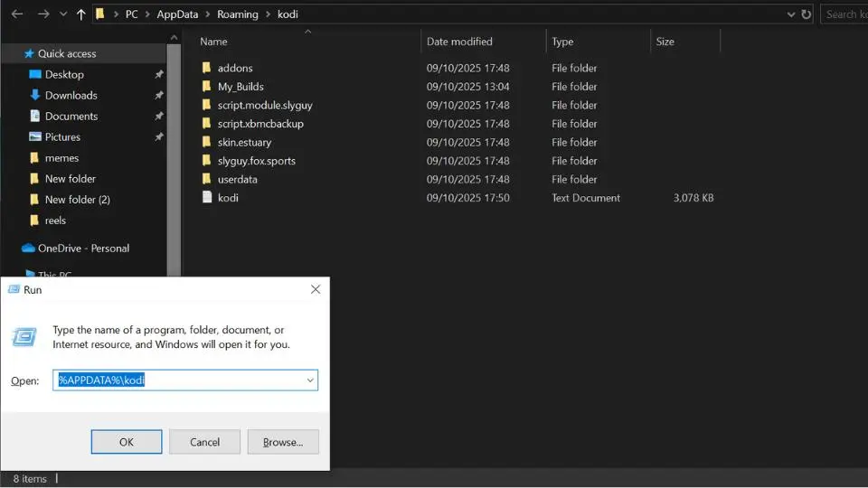Click pin icon next to Documents

click(x=159, y=117)
